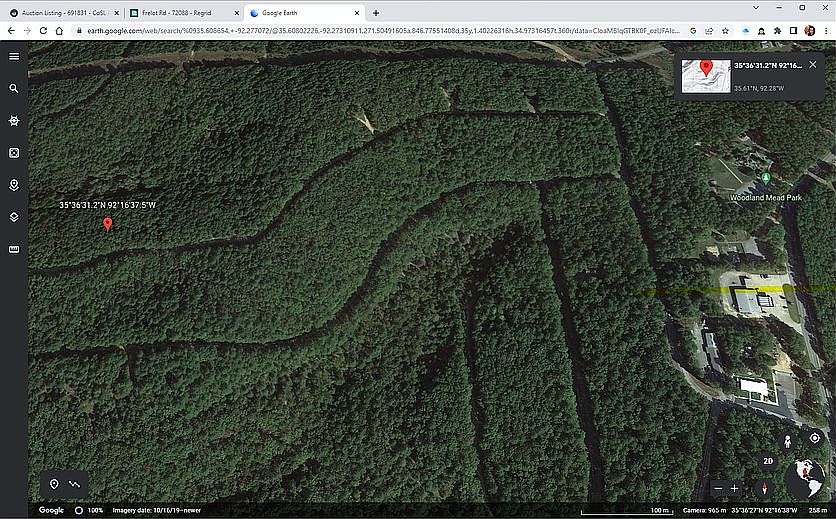Click the Draw line or shape tool
Viewport: 836px width, 519px height.
pyautogui.click(x=75, y=484)
